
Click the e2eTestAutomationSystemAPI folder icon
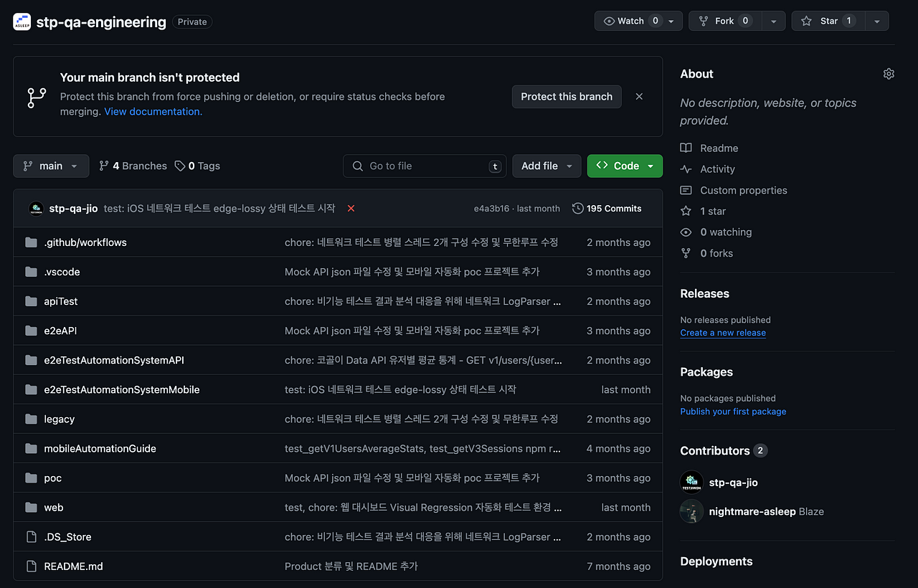pyautogui.click(x=31, y=360)
